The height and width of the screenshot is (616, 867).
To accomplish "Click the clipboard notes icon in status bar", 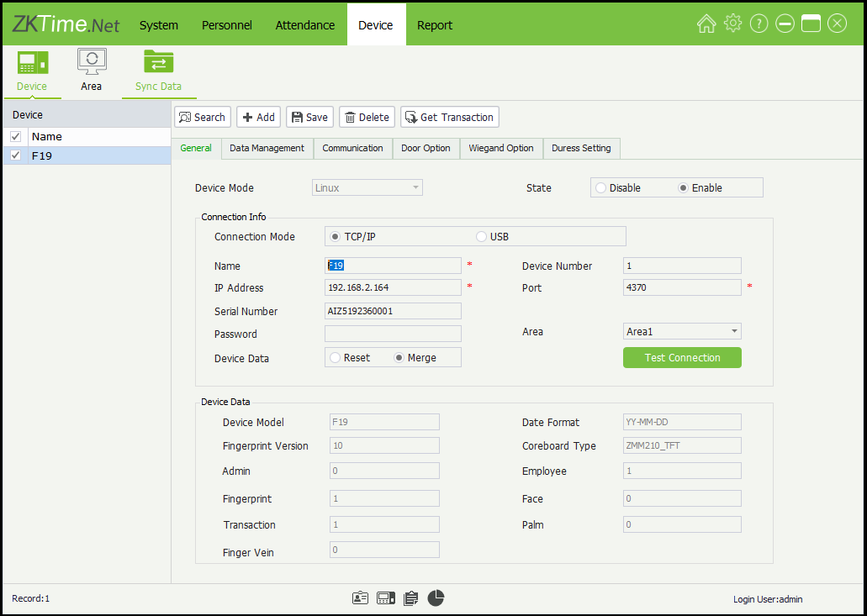I will [410, 598].
